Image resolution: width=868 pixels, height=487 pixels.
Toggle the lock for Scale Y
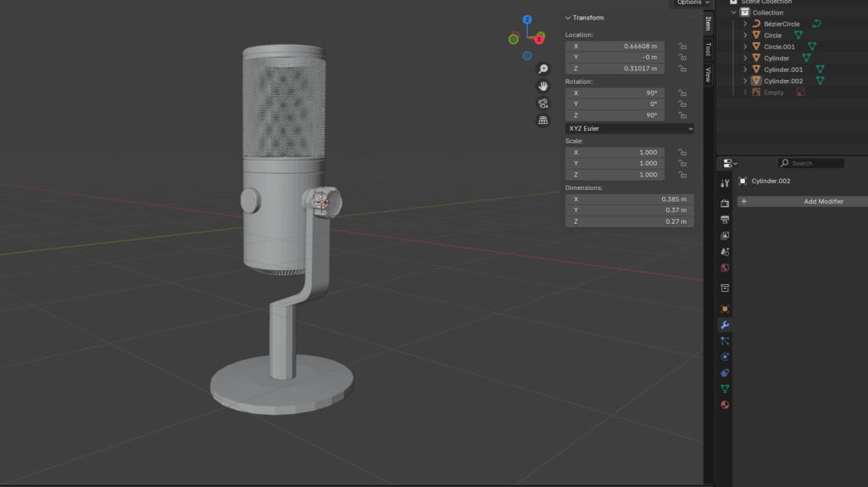682,164
